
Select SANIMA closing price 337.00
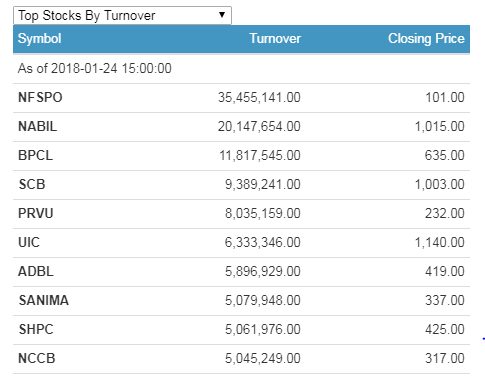(445, 300)
